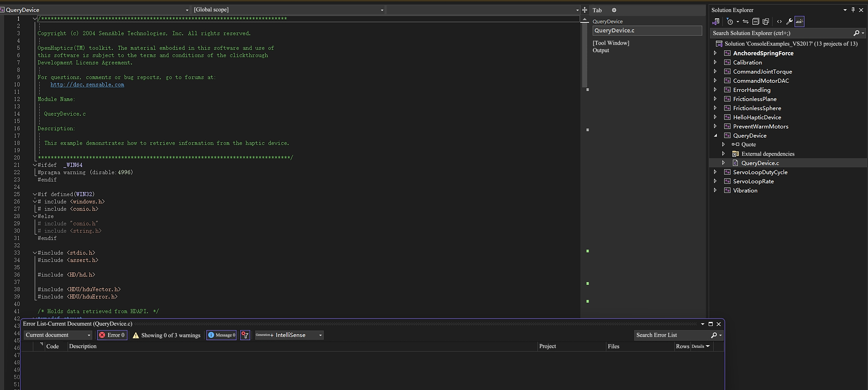This screenshot has height=390, width=868.
Task: Open Properties via the wrench icon
Action: click(x=789, y=22)
